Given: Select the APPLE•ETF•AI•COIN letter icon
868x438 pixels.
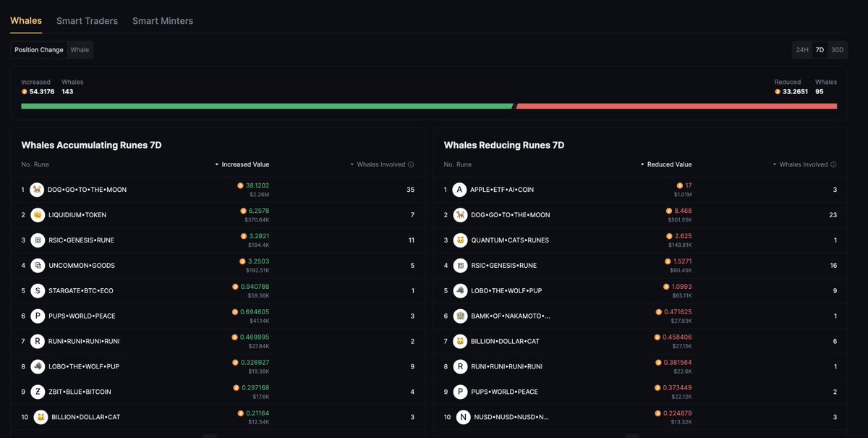Looking at the screenshot, I should coord(459,189).
